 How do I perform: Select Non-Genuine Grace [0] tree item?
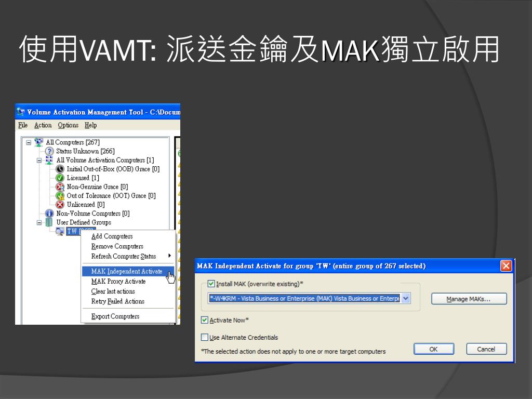(97, 187)
